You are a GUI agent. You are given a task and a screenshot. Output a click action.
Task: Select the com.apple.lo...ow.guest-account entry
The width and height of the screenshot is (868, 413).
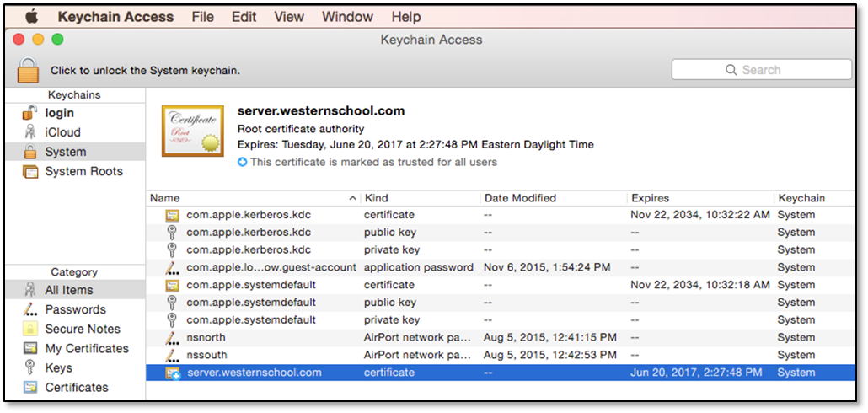[x=501, y=267]
